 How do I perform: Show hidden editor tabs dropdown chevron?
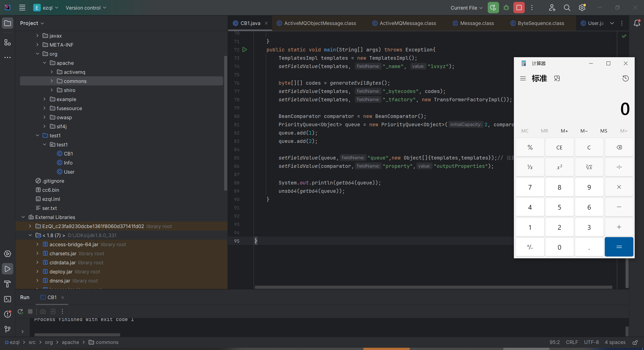(x=612, y=23)
